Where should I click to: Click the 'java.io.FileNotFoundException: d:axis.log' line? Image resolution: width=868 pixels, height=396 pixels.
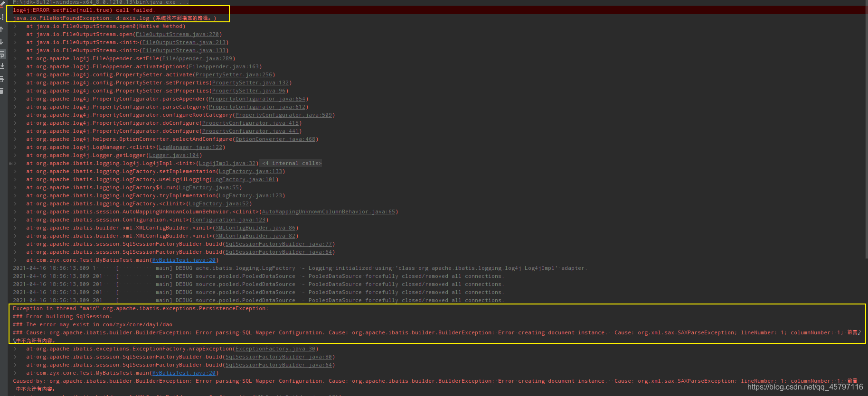pos(114,18)
